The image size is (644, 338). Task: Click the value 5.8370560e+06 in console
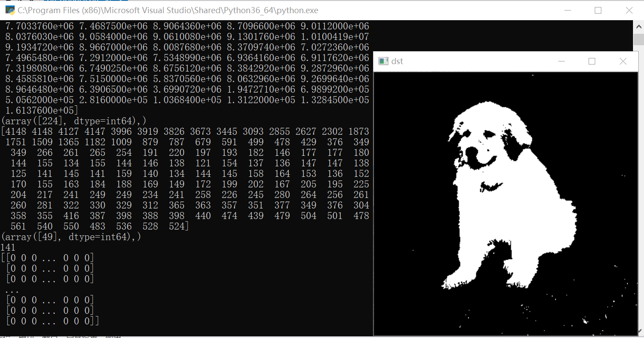pos(187,79)
